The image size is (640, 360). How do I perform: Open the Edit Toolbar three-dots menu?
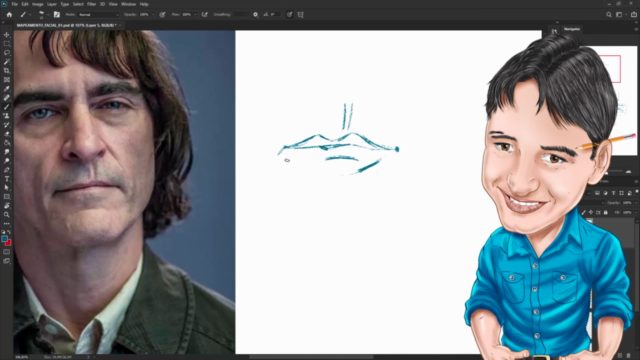pyautogui.click(x=7, y=224)
